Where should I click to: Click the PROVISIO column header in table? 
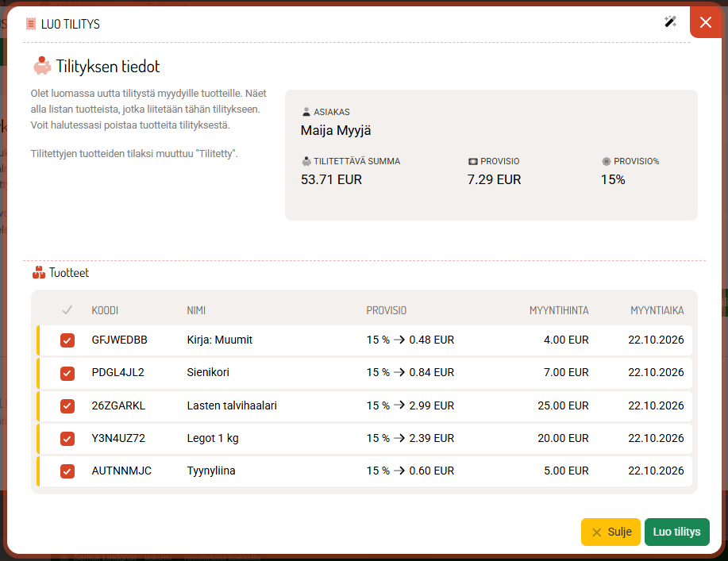point(387,310)
